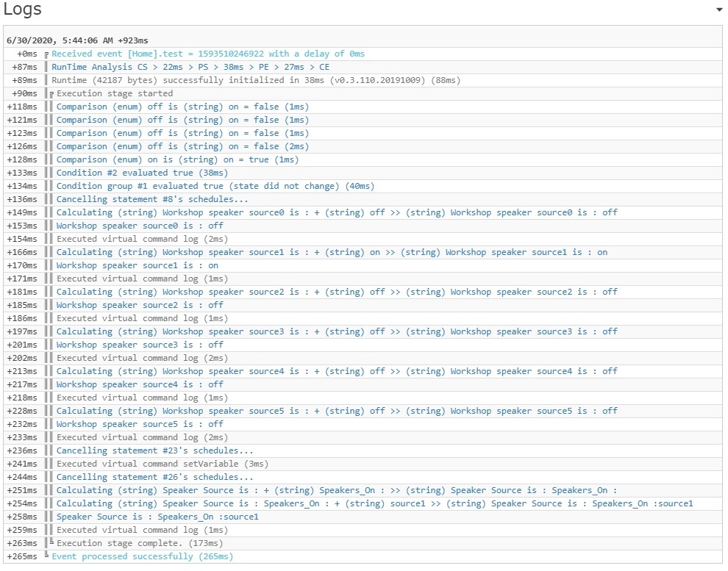Select the RunTime Analysis CS log line
Screen dimensions: 728x571
[190, 68]
